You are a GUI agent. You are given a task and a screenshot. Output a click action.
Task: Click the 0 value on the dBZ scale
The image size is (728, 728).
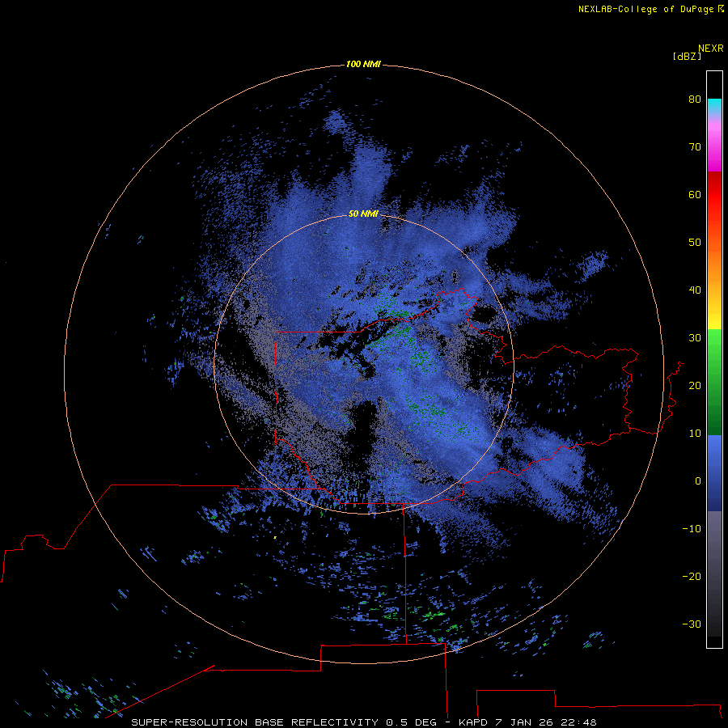pyautogui.click(x=698, y=481)
